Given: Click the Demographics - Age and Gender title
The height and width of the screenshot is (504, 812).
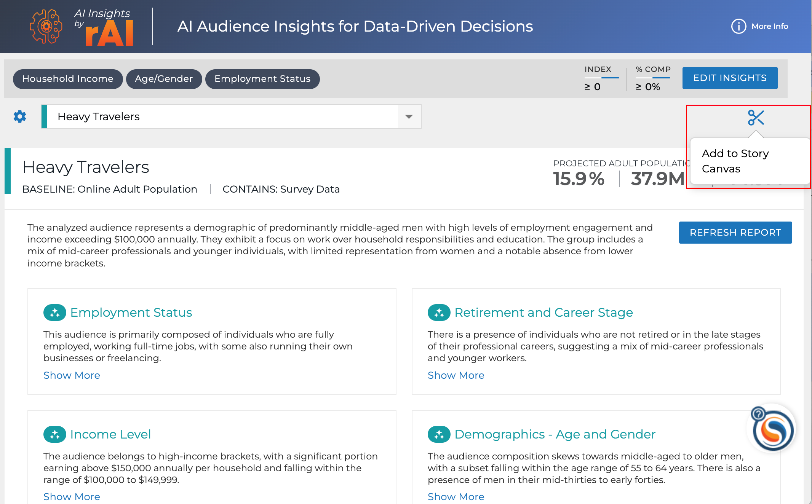Looking at the screenshot, I should tap(555, 434).
